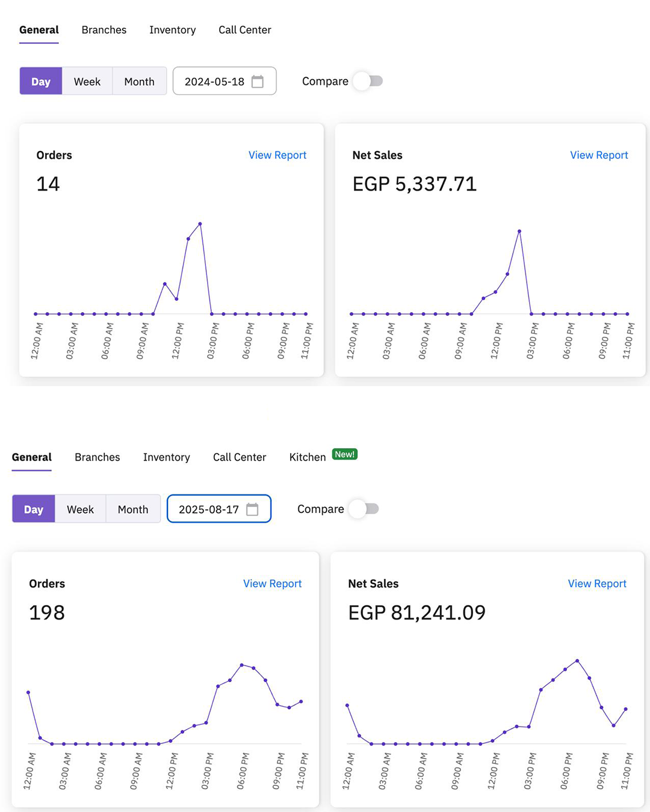Select Day range in lower dashboard

[34, 509]
